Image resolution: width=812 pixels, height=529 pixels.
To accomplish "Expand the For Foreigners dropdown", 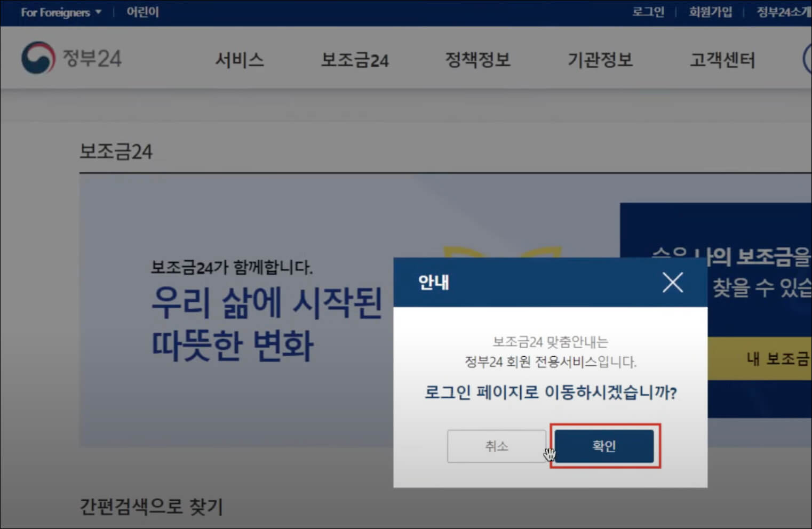I will [61, 12].
